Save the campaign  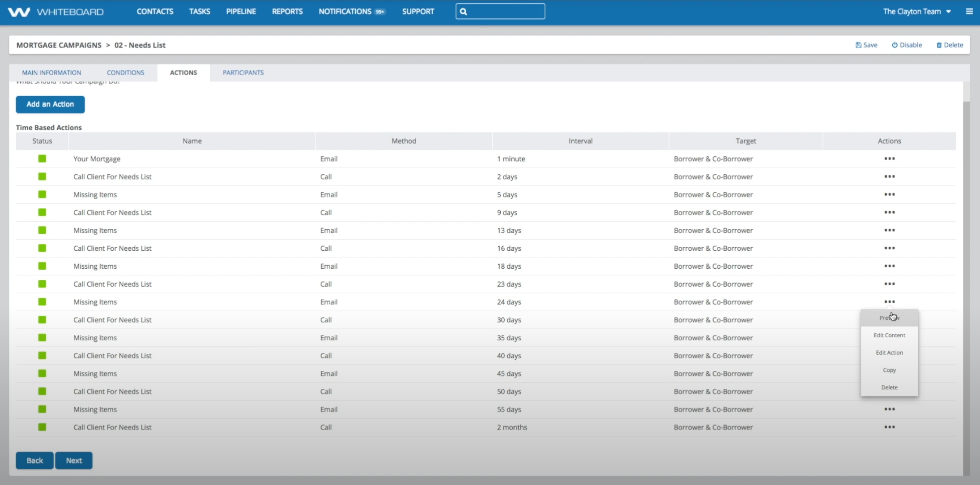point(866,45)
